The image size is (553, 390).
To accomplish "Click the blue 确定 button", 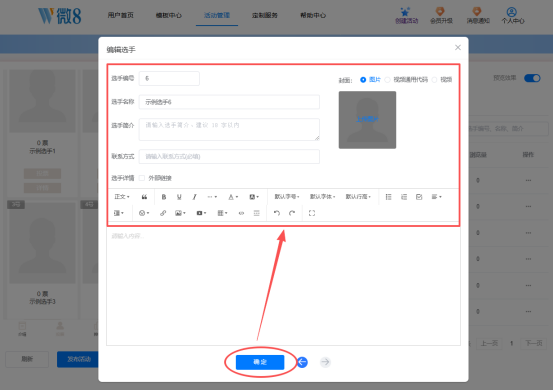I will coord(260,362).
